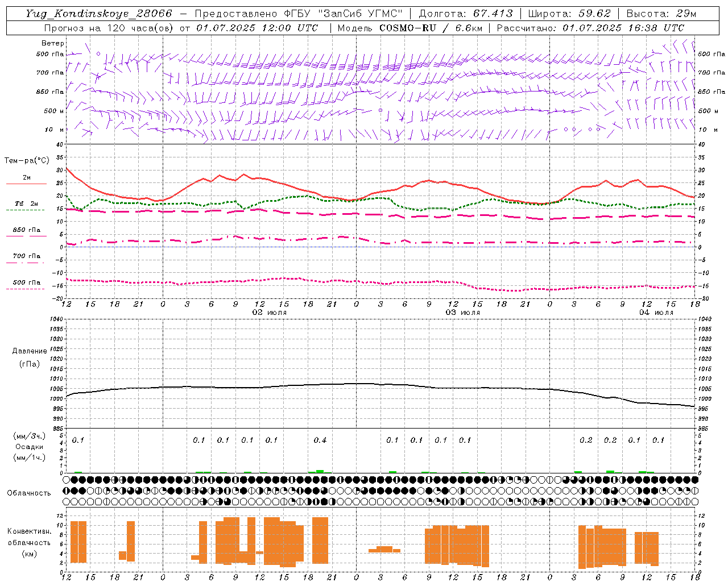Screen dimensions: 728x582
Task: Click the Осадки precipitation label
Action: click(30, 447)
